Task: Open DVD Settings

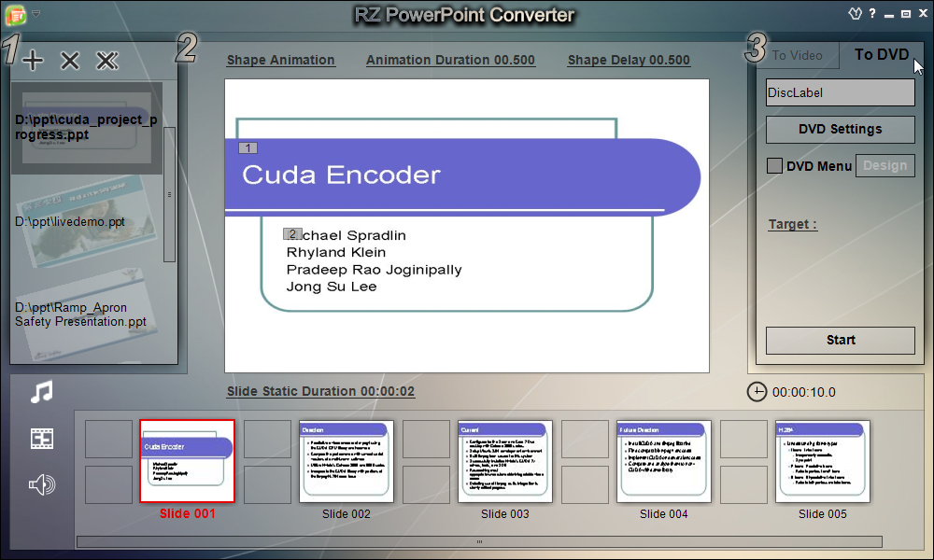Action: point(839,129)
